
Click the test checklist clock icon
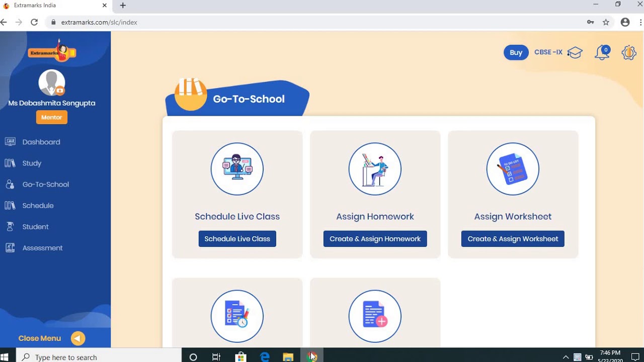click(x=237, y=316)
